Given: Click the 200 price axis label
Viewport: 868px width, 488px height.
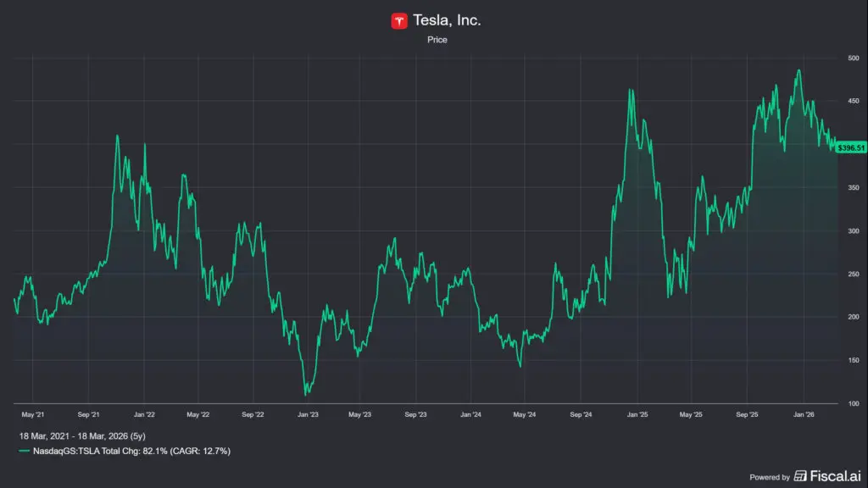Looking at the screenshot, I should click(x=854, y=317).
